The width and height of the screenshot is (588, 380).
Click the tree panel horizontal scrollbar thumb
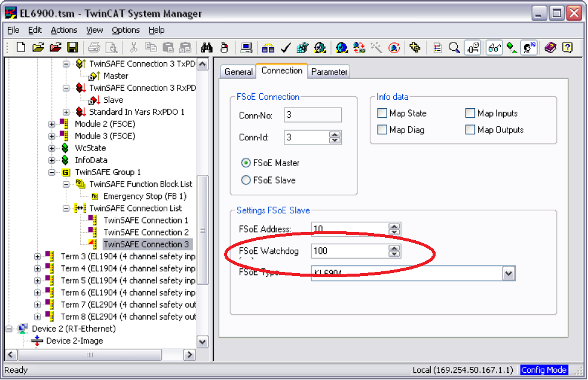click(90, 354)
